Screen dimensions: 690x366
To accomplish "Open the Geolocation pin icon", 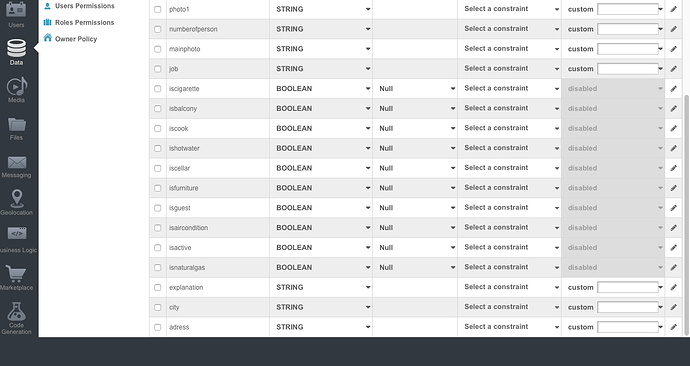I will (17, 198).
